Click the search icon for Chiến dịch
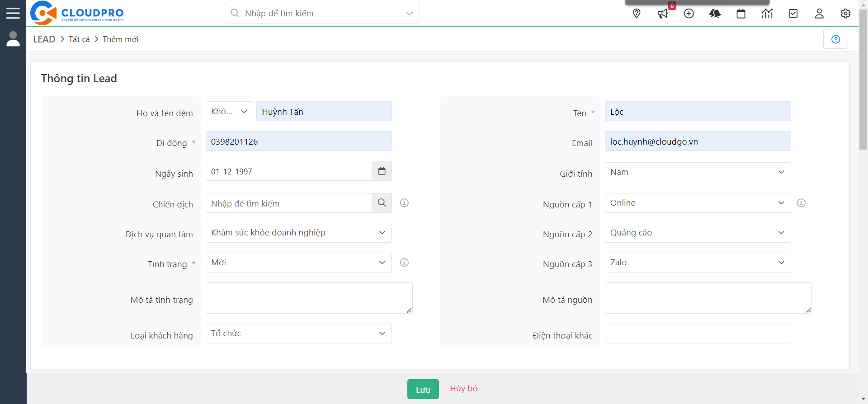 (382, 203)
